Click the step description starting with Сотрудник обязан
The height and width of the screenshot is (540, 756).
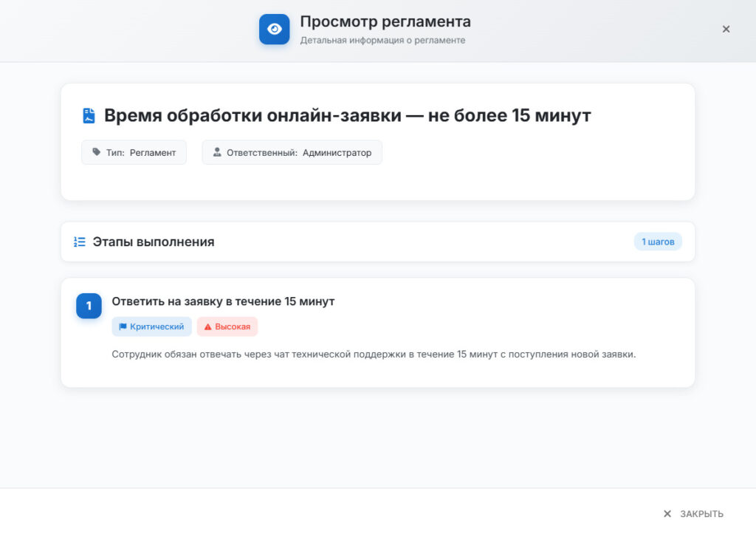[x=374, y=354]
